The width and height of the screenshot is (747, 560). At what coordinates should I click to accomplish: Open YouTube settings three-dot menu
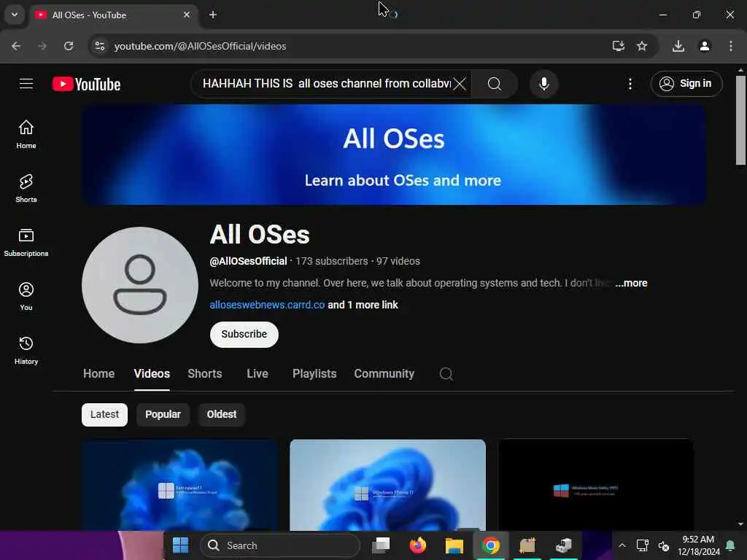pos(630,85)
